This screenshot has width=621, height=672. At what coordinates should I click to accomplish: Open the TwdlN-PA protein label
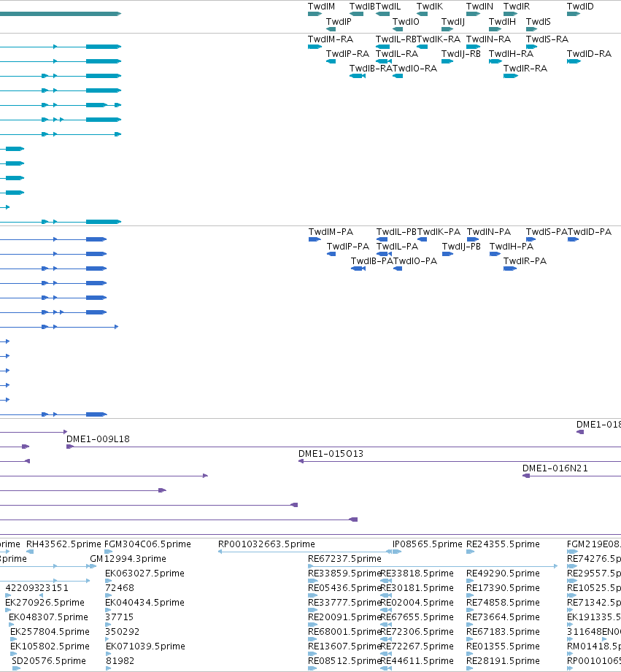click(489, 232)
